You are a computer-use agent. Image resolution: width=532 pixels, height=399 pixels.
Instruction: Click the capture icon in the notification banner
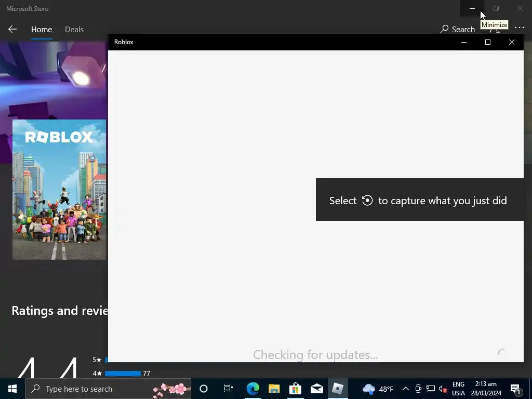coord(367,200)
